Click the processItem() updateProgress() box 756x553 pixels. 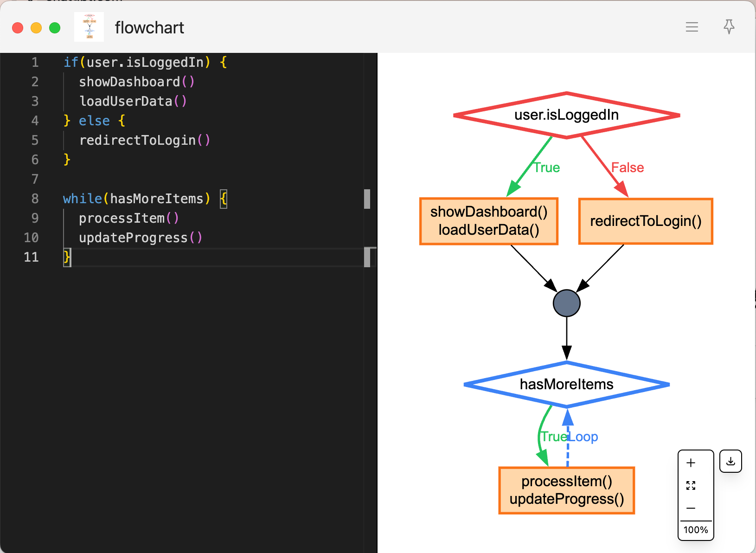point(566,490)
